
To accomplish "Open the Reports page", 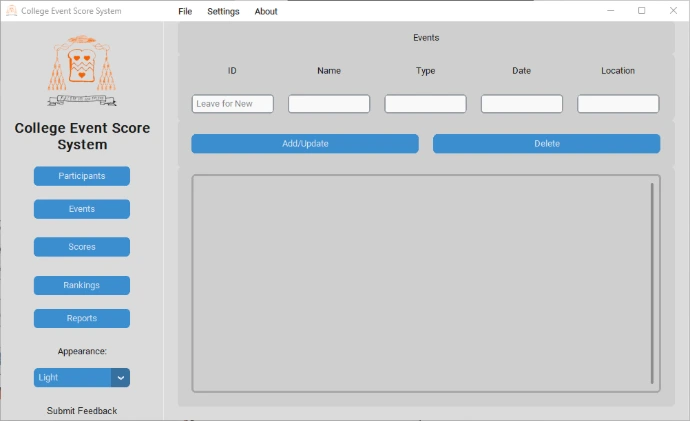I will pos(82,318).
